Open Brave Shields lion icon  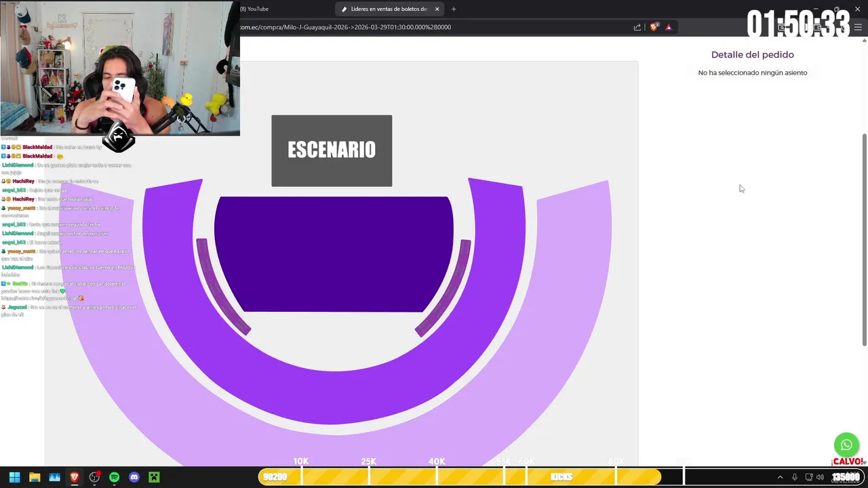[x=654, y=27]
